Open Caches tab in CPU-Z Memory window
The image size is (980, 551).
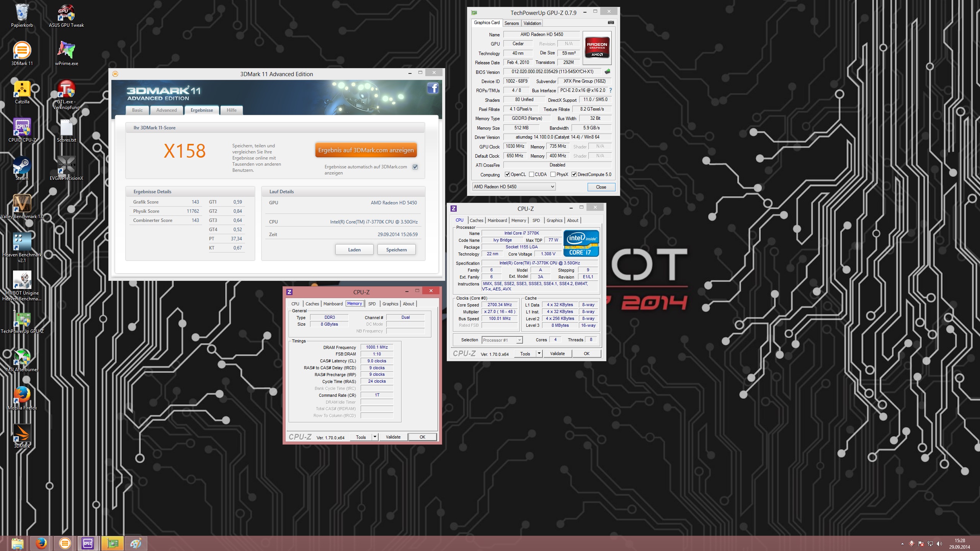coord(312,304)
